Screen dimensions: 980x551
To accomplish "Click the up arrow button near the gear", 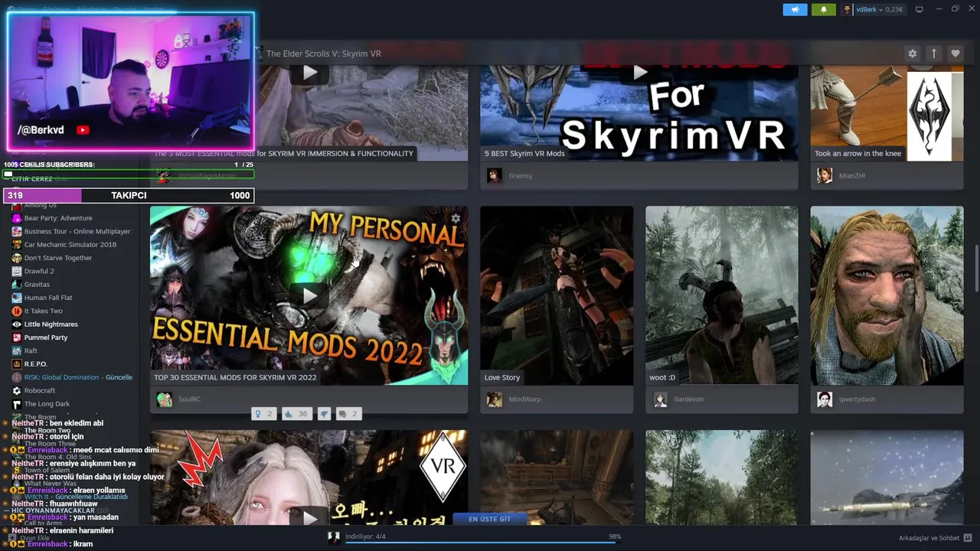I will click(933, 54).
